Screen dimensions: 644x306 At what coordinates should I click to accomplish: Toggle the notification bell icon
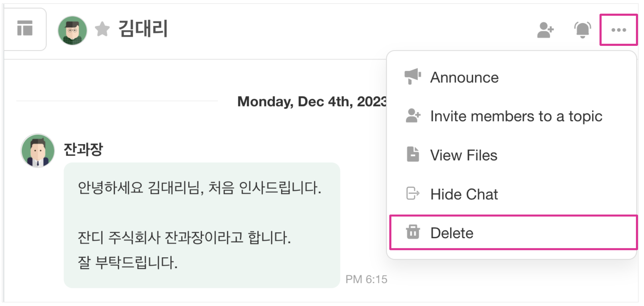(x=582, y=30)
